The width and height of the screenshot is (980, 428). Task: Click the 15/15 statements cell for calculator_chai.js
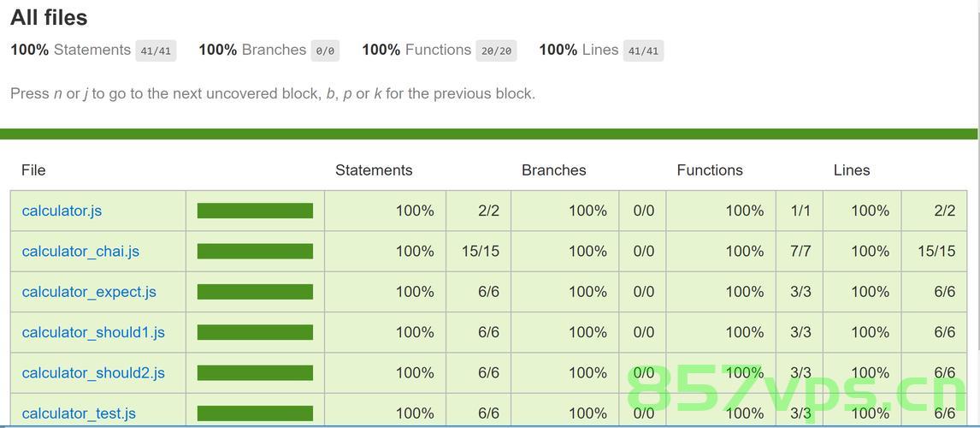(x=481, y=252)
